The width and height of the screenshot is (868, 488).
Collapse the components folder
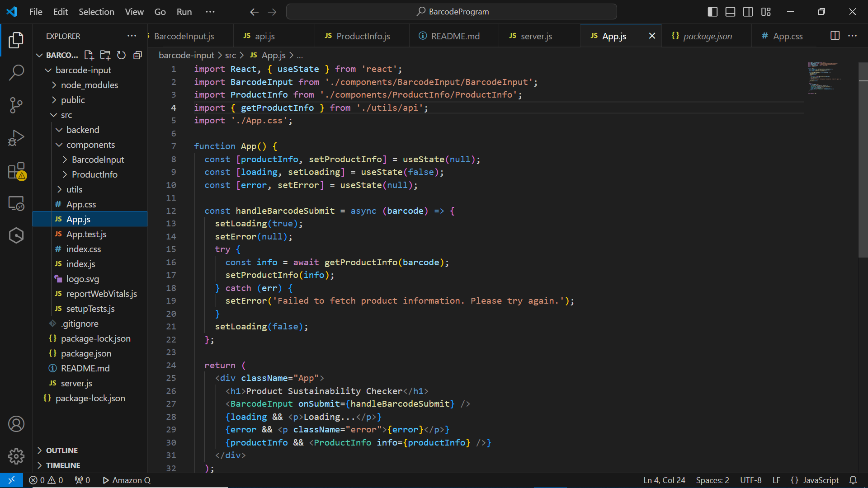pyautogui.click(x=90, y=145)
